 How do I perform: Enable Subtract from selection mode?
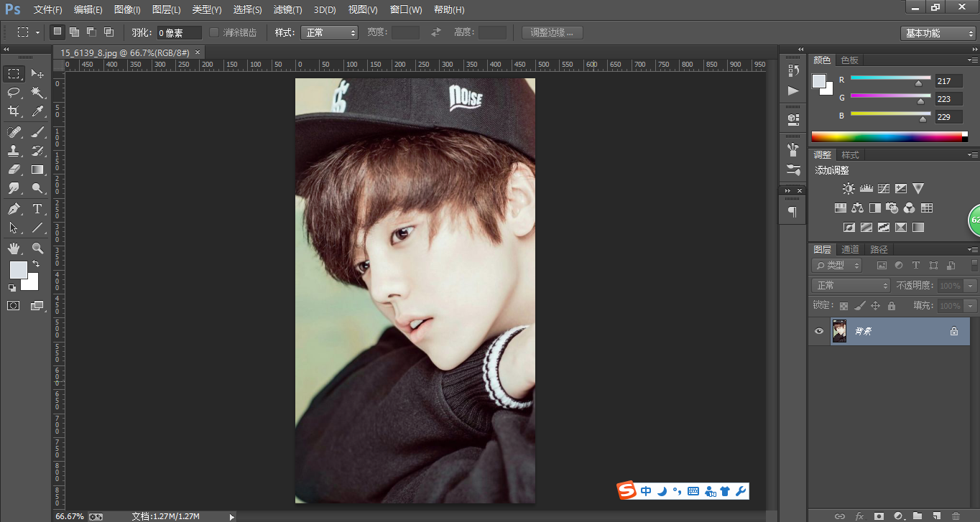(91, 32)
